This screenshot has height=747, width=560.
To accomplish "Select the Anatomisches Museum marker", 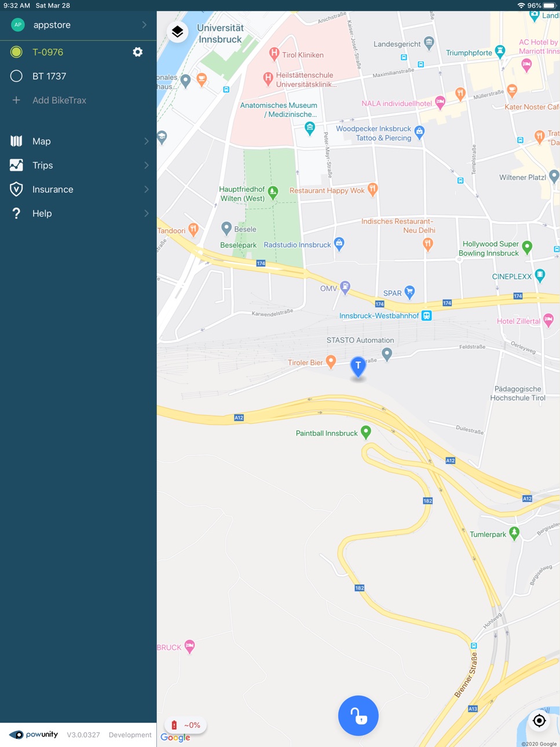I will point(310,129).
